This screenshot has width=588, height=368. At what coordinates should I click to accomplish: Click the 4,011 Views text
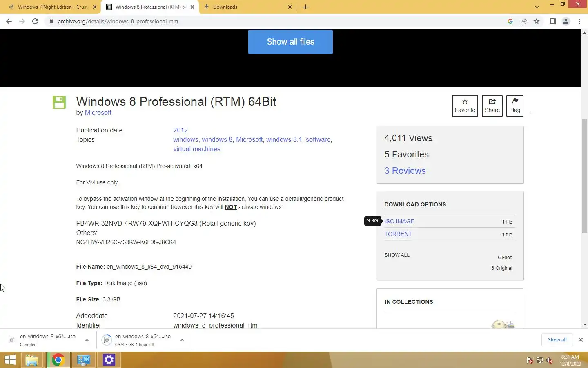click(x=408, y=138)
